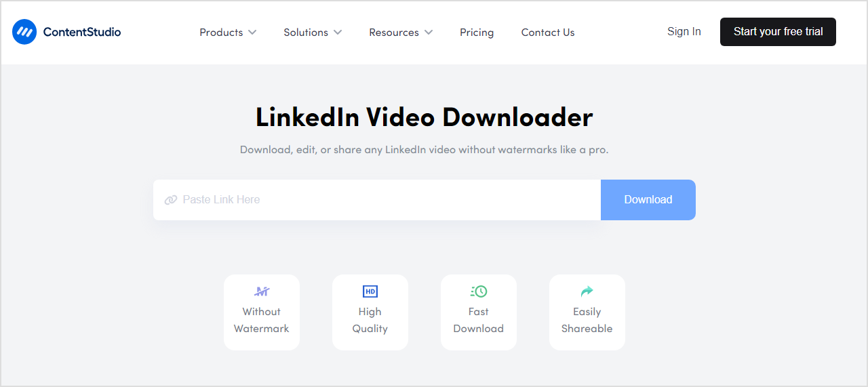The image size is (868, 387).
Task: Click the LinkedIn Video Downloader heading
Action: [x=425, y=118]
